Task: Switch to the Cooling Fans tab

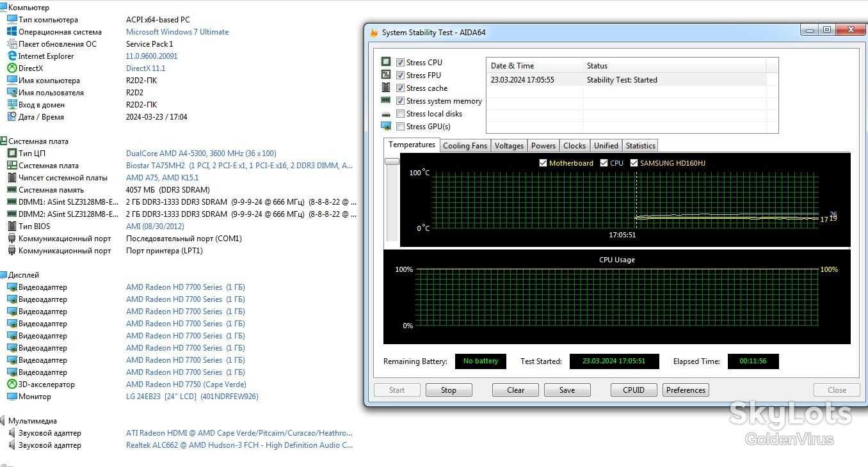Action: point(465,146)
